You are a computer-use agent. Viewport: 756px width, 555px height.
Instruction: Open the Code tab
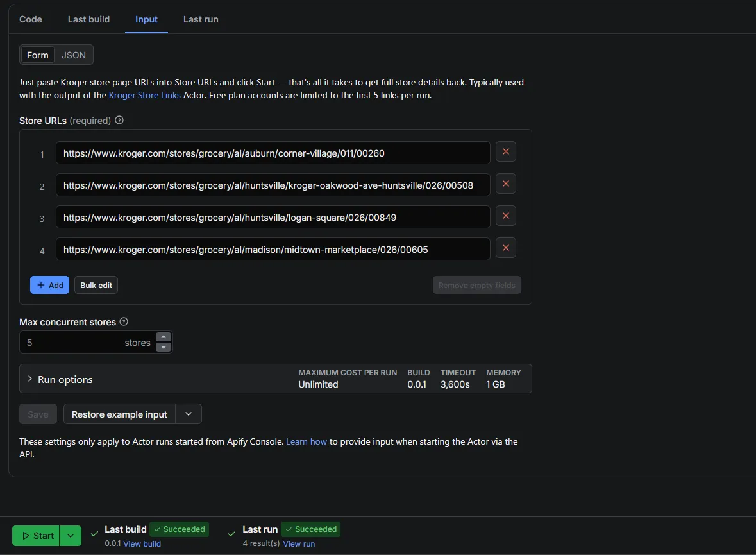point(30,19)
